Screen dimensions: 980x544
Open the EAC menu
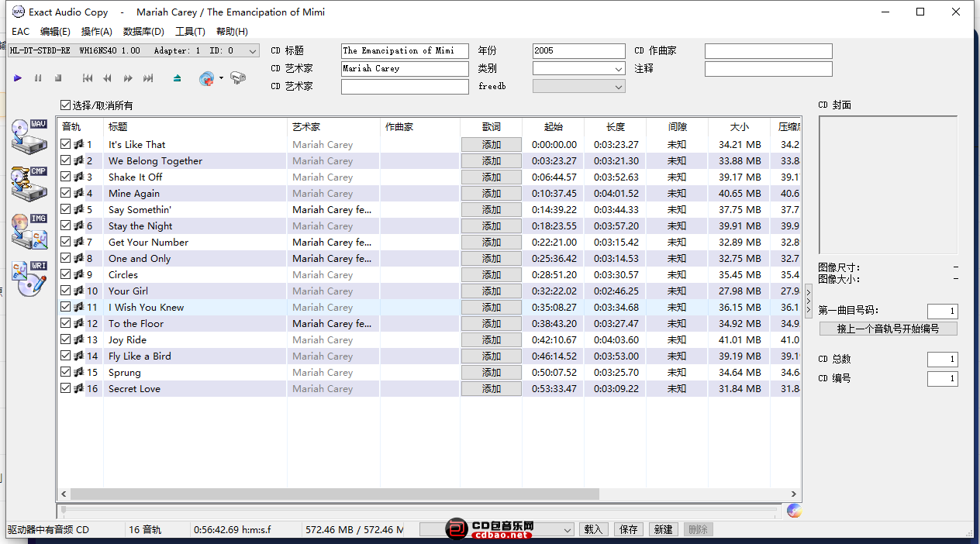pyautogui.click(x=20, y=32)
